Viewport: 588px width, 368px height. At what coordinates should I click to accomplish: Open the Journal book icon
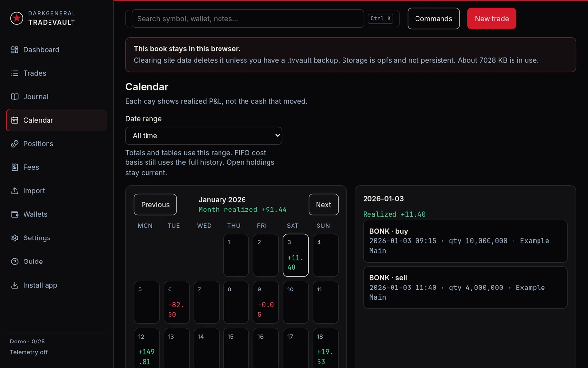click(15, 97)
